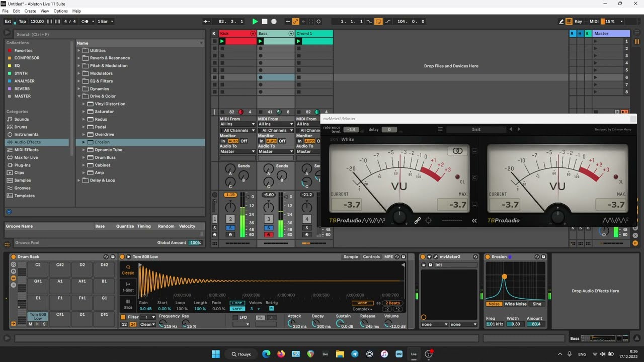Select Simpler 1-Shot playback mode
Screen dimensions: 644x362
(x=128, y=287)
